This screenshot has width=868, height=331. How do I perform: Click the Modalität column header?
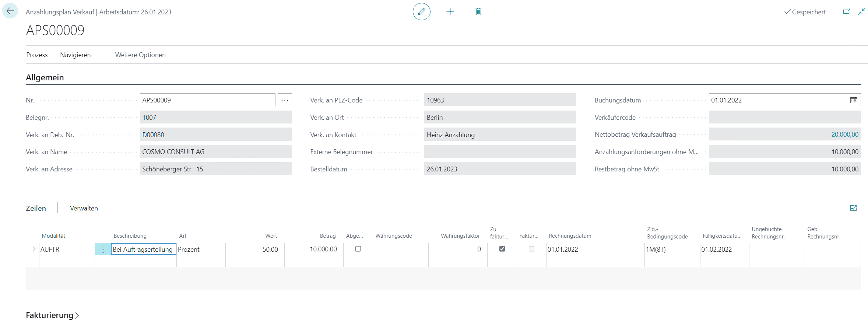pos(53,236)
